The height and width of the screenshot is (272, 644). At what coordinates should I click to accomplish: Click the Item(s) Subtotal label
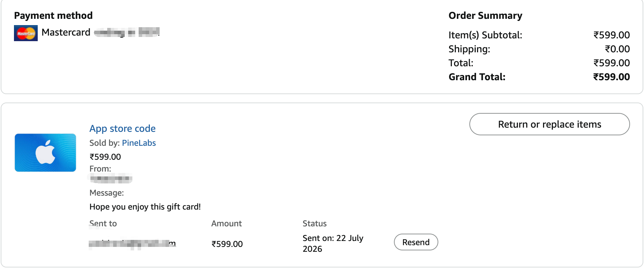pos(485,35)
